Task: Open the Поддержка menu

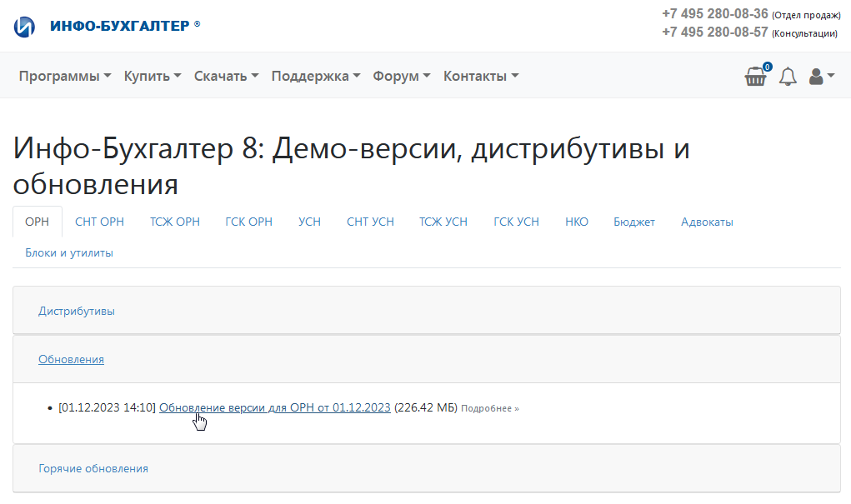Action: 316,76
